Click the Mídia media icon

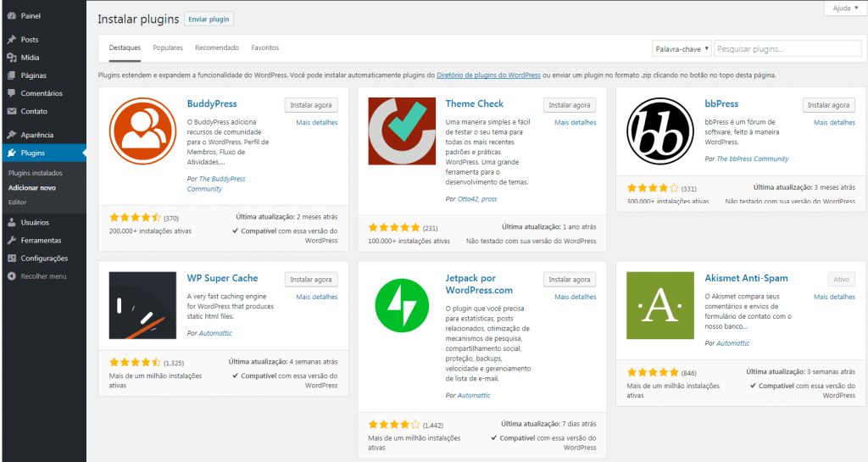[x=12, y=58]
